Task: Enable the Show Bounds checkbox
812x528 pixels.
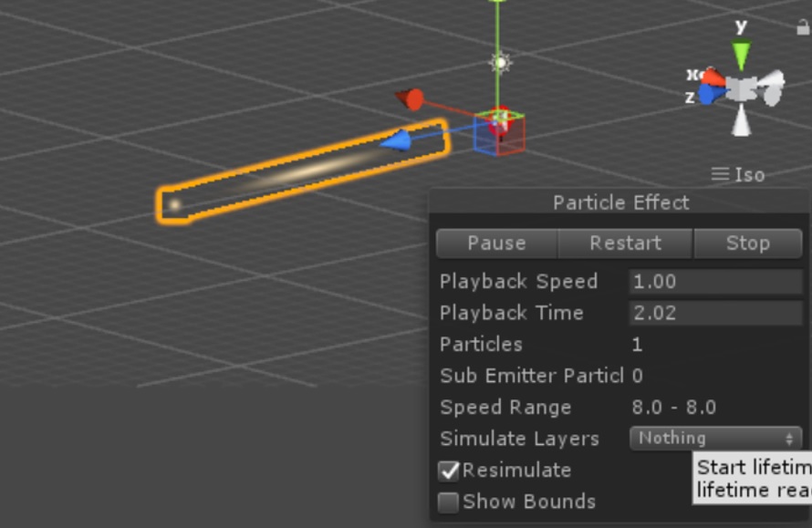Action: tap(449, 502)
